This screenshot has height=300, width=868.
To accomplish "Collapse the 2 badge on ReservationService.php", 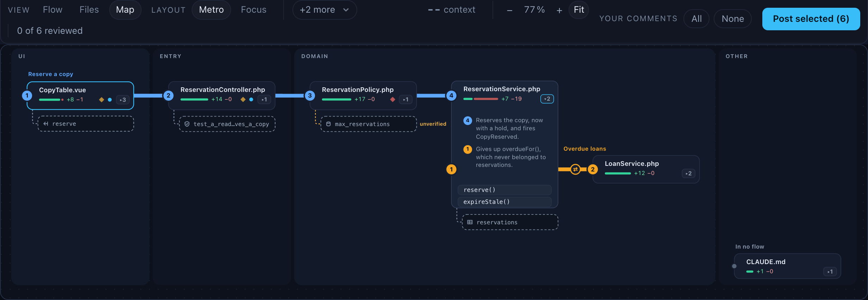I will pos(547,99).
